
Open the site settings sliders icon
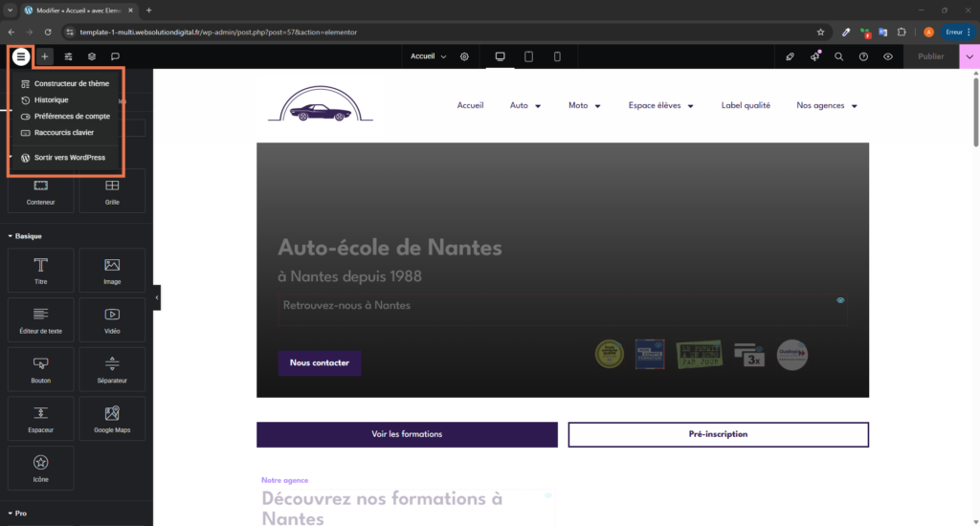[68, 56]
